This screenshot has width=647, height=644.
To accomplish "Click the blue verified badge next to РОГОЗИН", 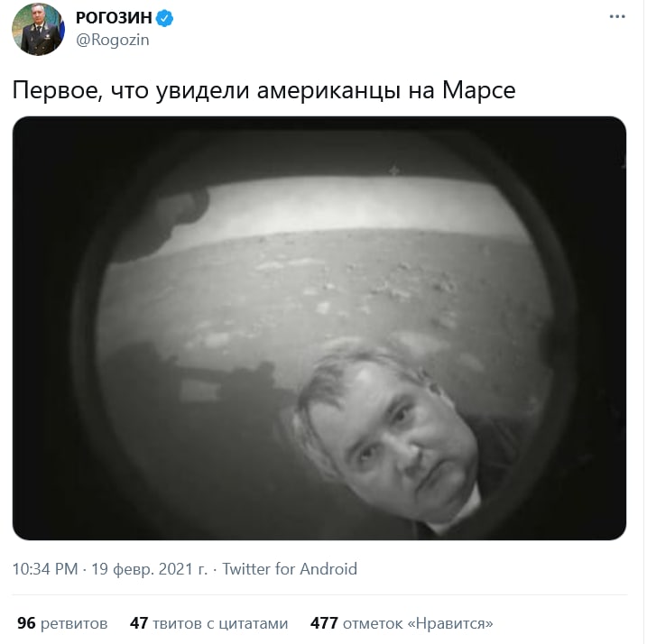I will 164,18.
